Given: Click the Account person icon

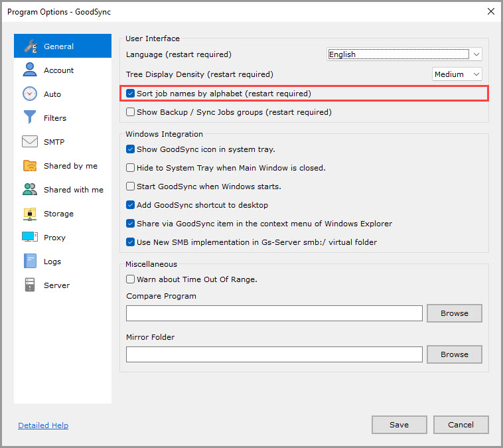Looking at the screenshot, I should click(x=30, y=70).
